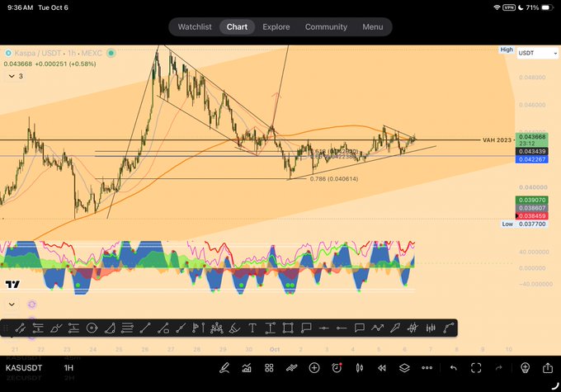
Task: Select the circle drawing tool
Action: click(x=92, y=328)
